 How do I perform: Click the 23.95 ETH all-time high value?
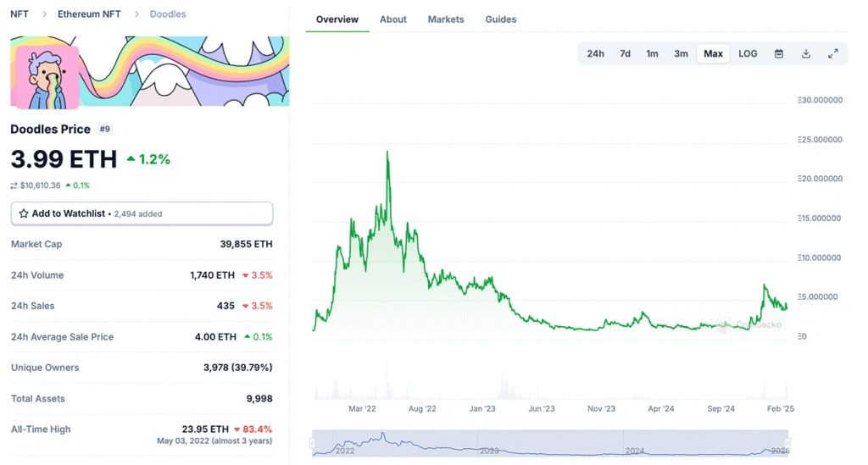pos(205,429)
